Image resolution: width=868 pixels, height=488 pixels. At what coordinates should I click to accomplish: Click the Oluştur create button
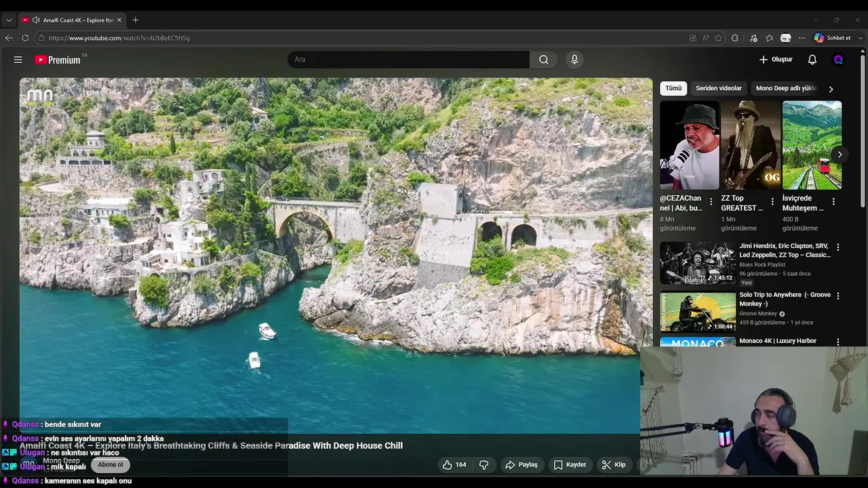(x=776, y=60)
